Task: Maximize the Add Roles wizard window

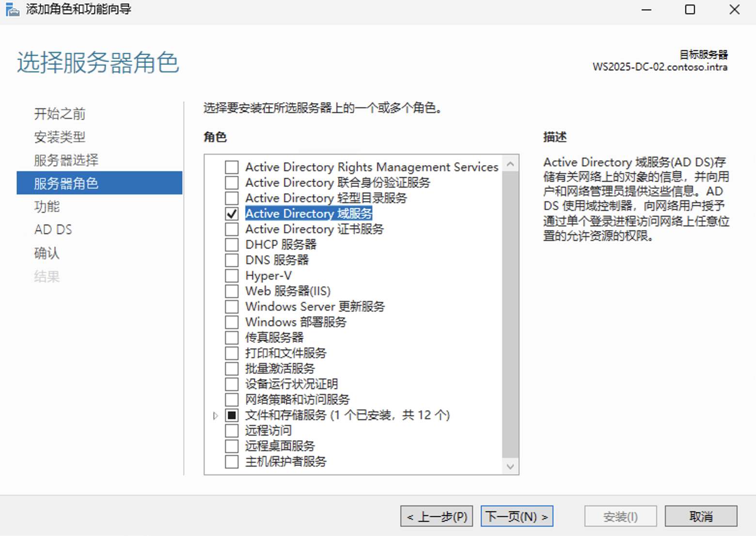Action: [x=690, y=10]
